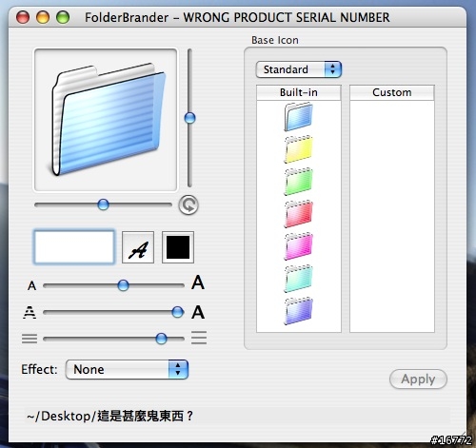This screenshot has width=476, height=448.
Task: Click the large A font size icon
Action: pyautogui.click(x=198, y=282)
